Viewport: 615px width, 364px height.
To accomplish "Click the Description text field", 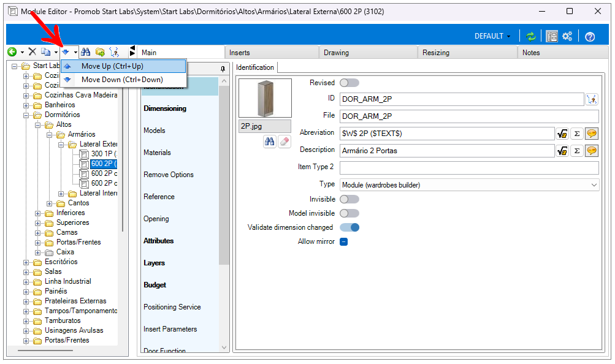I will 446,150.
